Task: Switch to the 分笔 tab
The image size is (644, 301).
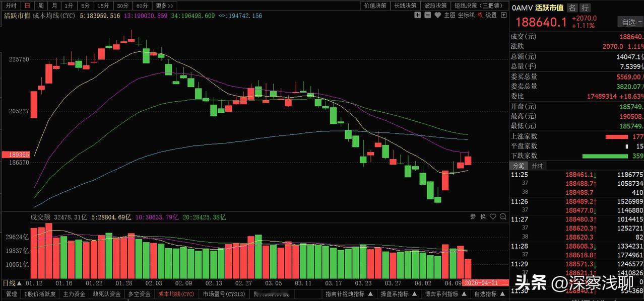Action: click(519, 166)
